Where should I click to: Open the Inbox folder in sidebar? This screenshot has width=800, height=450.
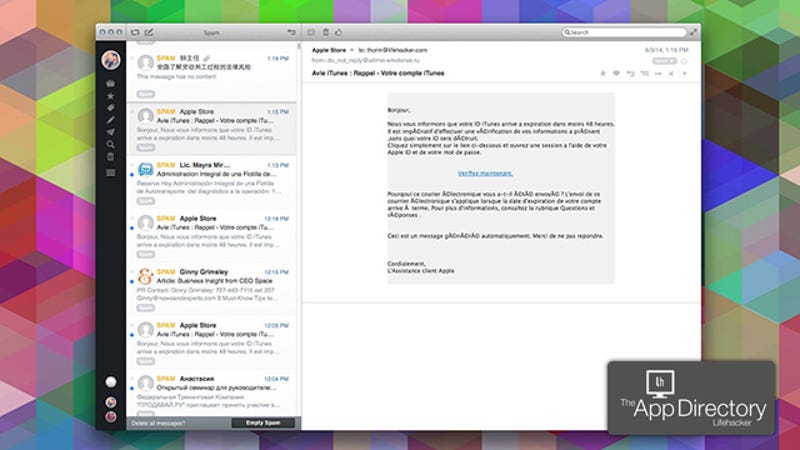[110, 83]
